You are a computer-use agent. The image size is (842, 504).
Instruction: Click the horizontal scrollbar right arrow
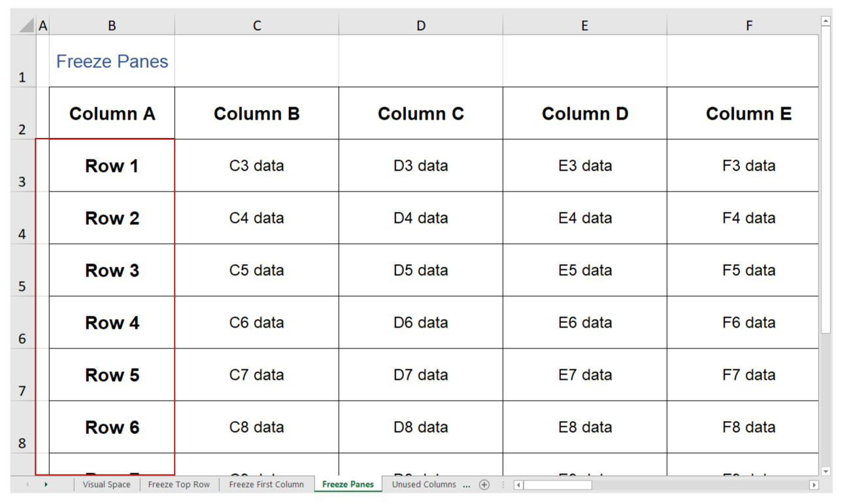[813, 484]
